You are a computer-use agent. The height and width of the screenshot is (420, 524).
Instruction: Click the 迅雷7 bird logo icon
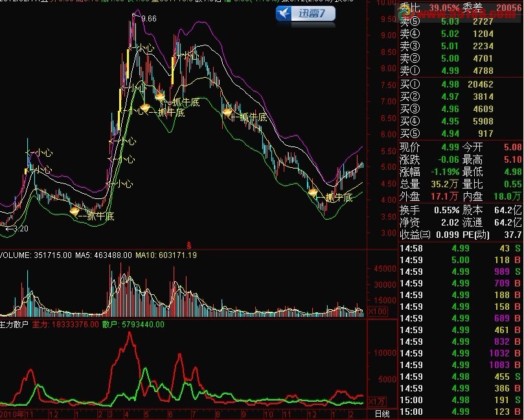coord(284,14)
